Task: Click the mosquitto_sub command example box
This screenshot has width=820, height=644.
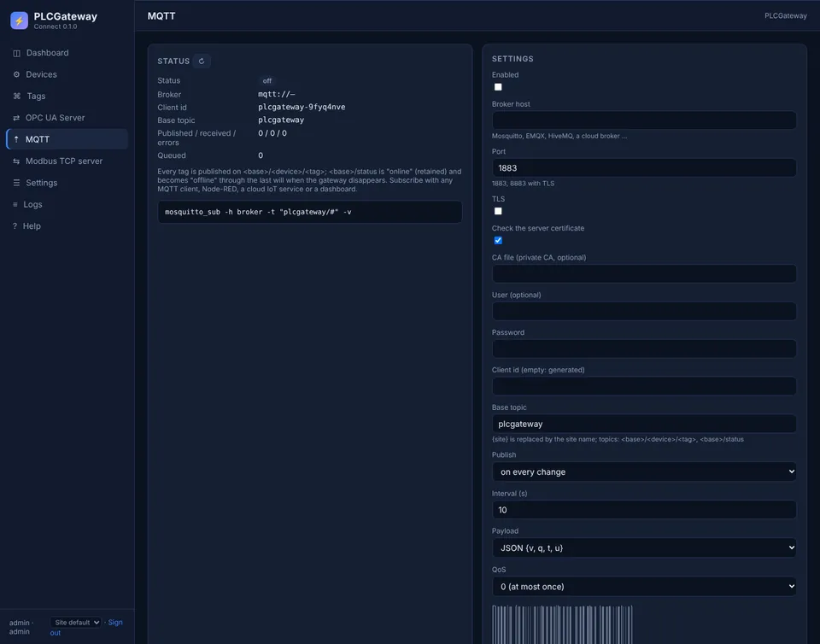Action: pyautogui.click(x=309, y=212)
